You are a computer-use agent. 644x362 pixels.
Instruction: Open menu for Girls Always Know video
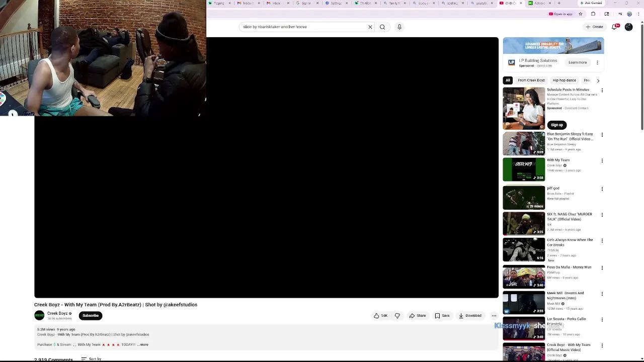coord(602,241)
